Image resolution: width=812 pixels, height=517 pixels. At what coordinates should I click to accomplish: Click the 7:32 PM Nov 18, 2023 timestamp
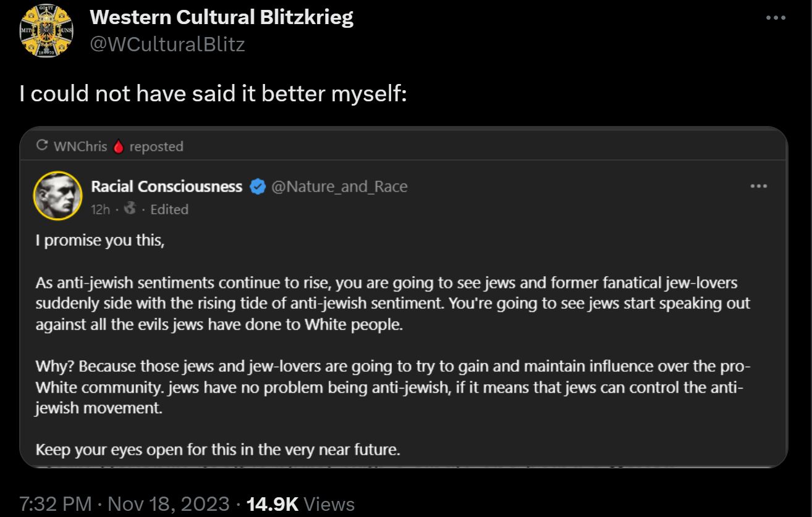tap(124, 504)
